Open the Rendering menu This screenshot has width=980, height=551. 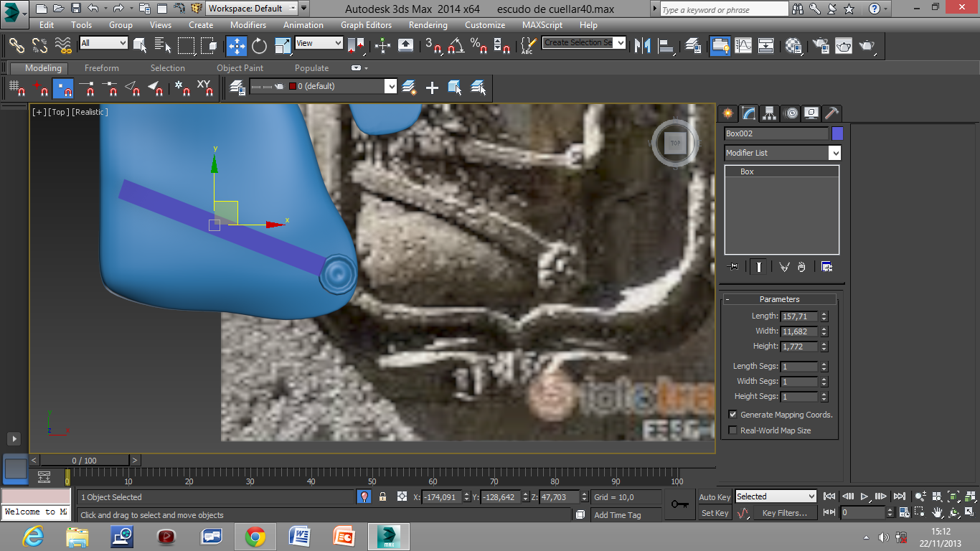point(428,25)
